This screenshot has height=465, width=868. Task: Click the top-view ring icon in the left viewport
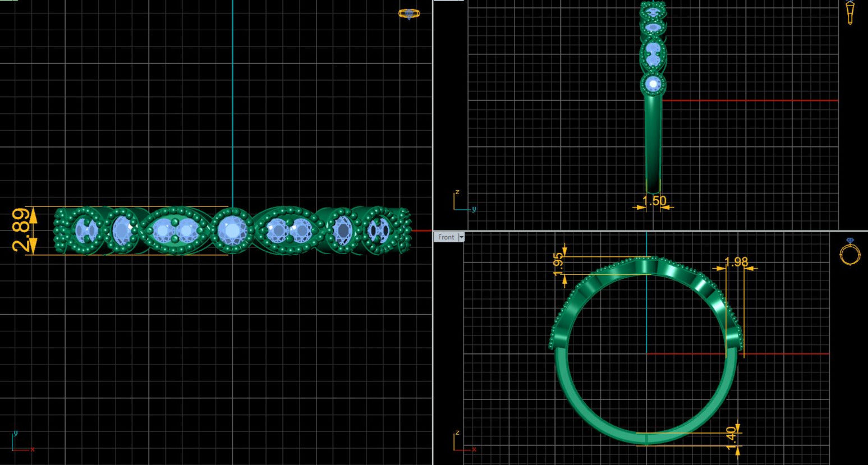pos(408,13)
